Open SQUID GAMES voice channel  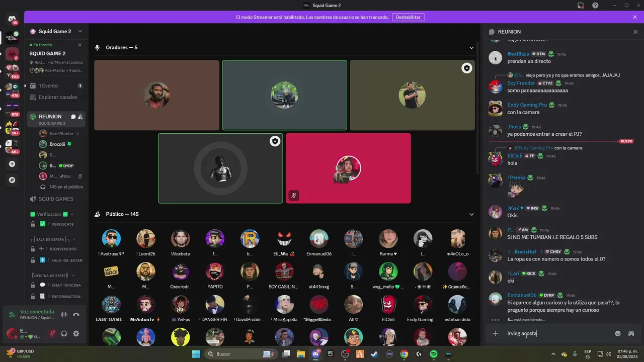56,199
